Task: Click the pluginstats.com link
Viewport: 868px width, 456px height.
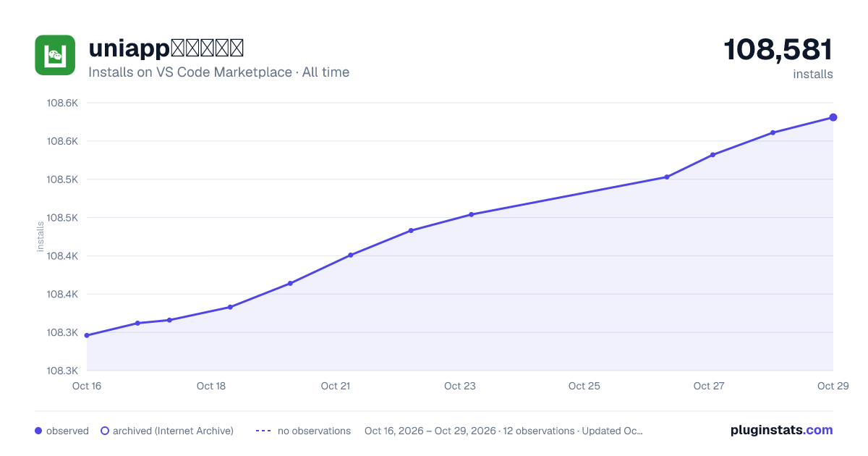Action: 782,430
